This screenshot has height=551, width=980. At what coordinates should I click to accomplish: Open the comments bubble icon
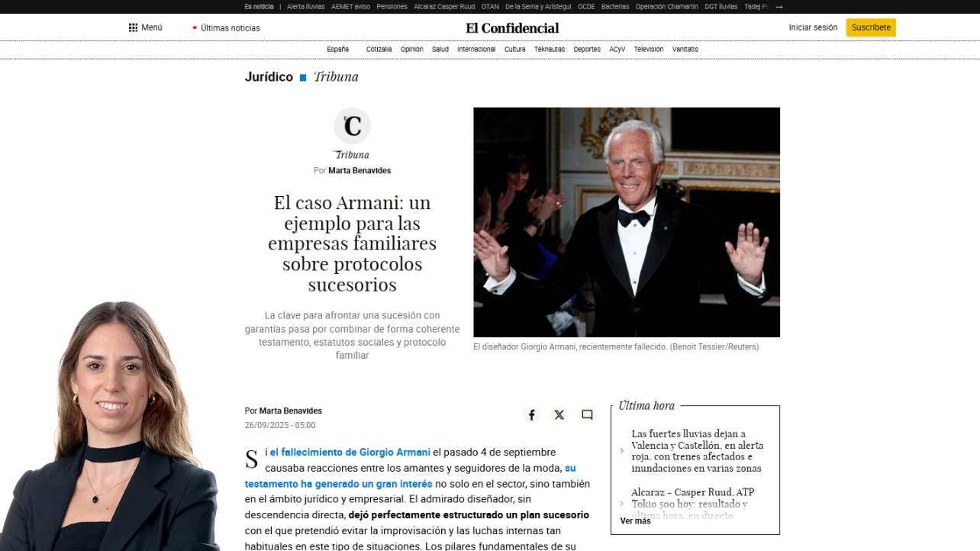coord(587,414)
